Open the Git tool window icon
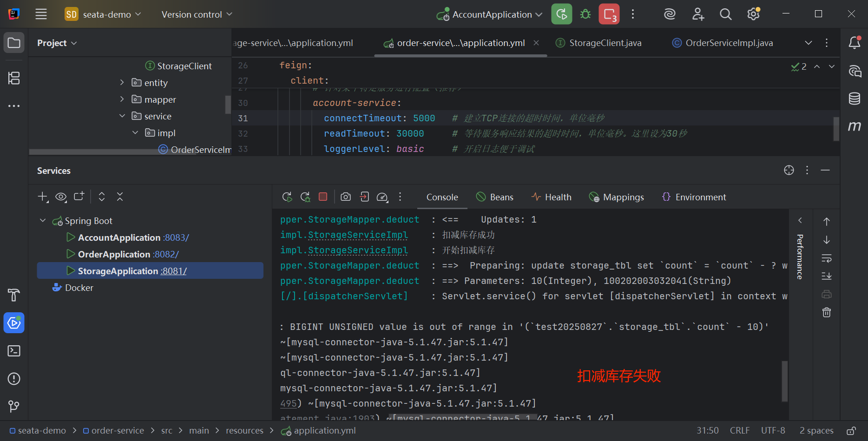The width and height of the screenshot is (868, 441). tap(14, 407)
